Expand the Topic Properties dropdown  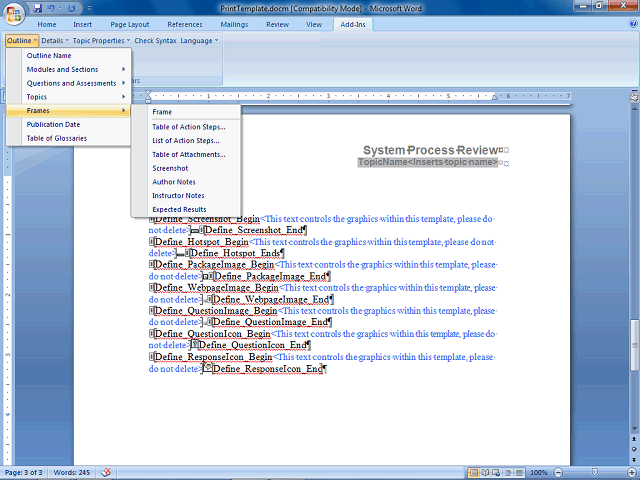[x=101, y=40]
